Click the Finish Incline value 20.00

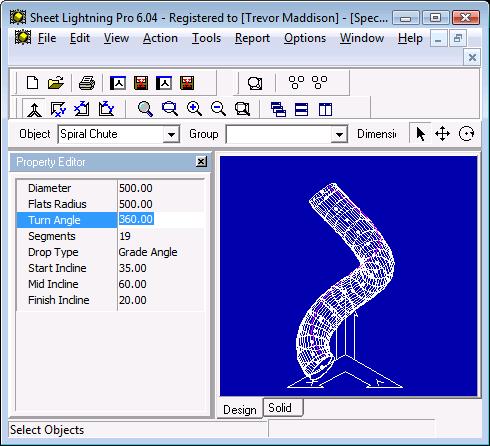point(133,300)
